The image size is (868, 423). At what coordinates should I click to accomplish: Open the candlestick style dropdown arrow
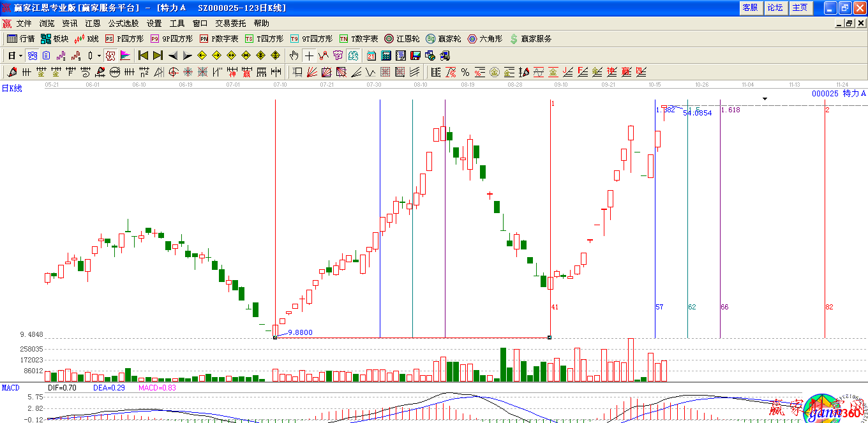point(99,56)
